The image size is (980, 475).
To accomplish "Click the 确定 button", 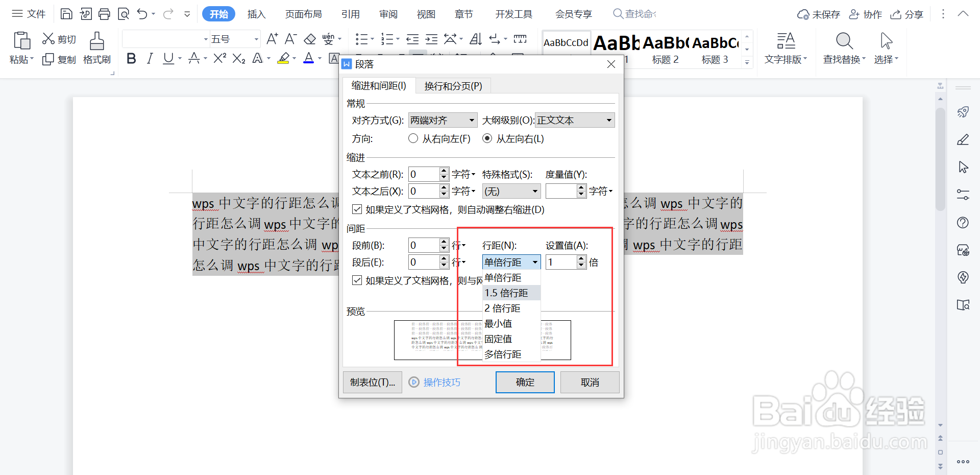I will [x=525, y=382].
